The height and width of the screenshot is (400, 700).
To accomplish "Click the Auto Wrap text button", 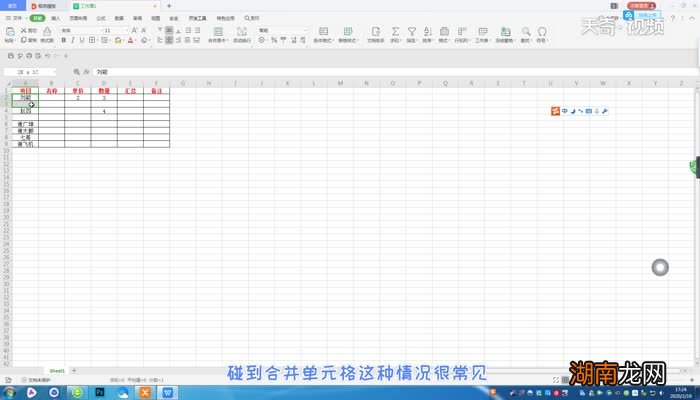I will point(242,34).
